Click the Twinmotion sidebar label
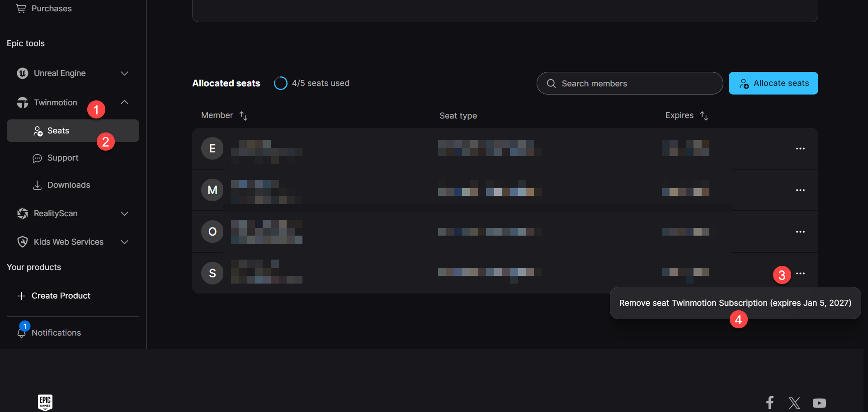Viewport: 868px width, 412px height. [56, 103]
